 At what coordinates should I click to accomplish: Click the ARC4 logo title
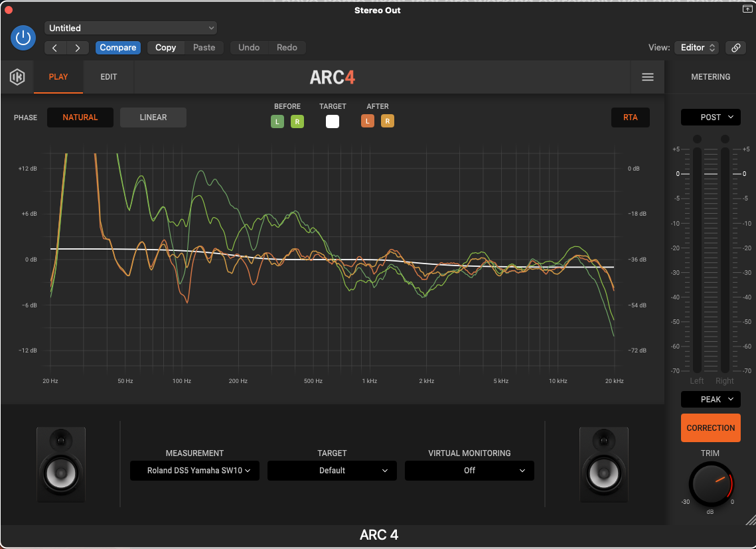click(x=332, y=77)
